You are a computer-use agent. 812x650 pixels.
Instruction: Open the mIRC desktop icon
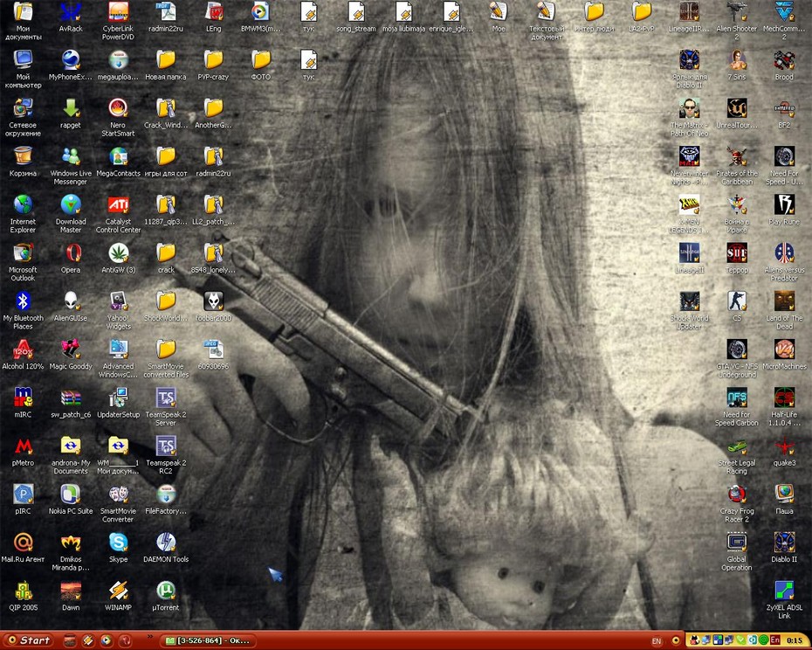(23, 403)
